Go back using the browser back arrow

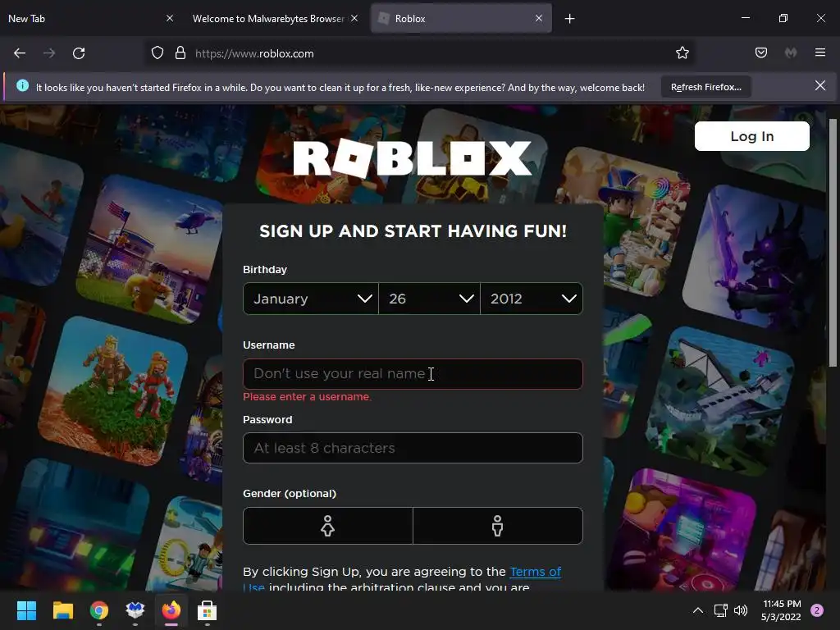pos(20,53)
